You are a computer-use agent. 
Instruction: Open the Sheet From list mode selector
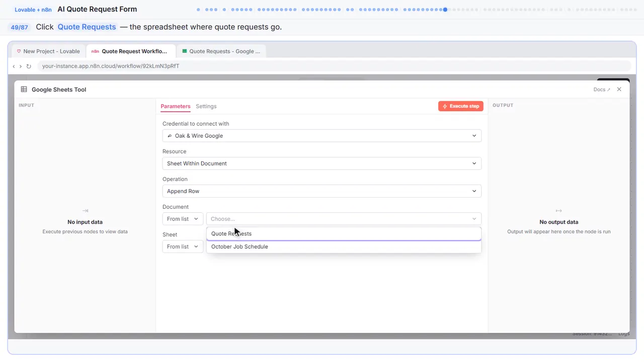(x=183, y=246)
